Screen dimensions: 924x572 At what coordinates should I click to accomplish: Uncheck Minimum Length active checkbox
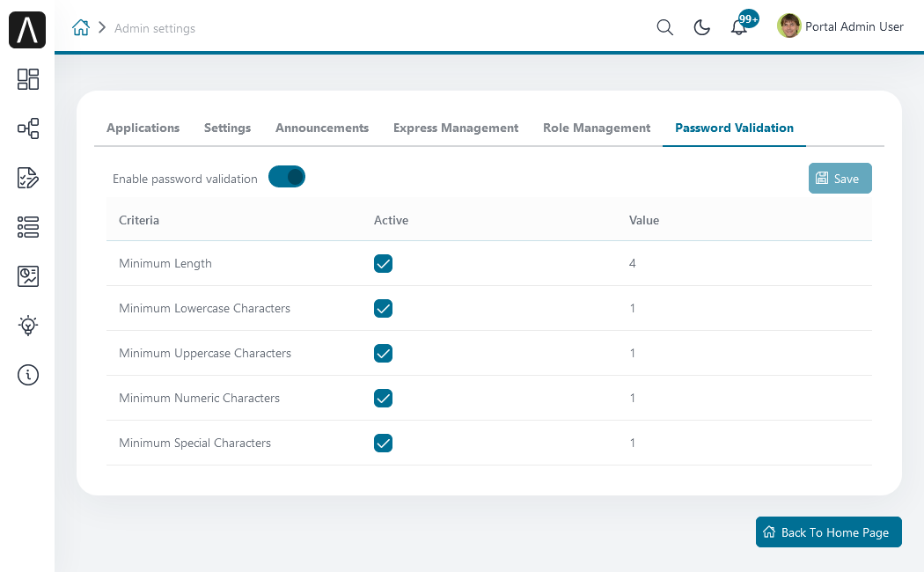coord(383,263)
